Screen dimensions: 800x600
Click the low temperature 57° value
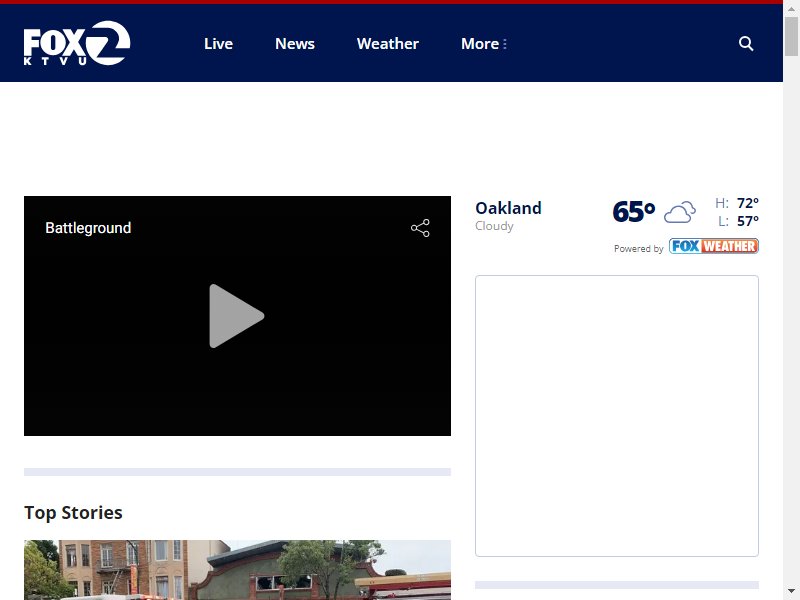point(748,221)
